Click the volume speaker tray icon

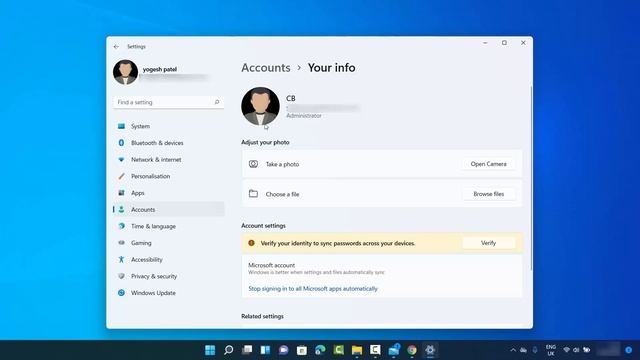(x=576, y=350)
